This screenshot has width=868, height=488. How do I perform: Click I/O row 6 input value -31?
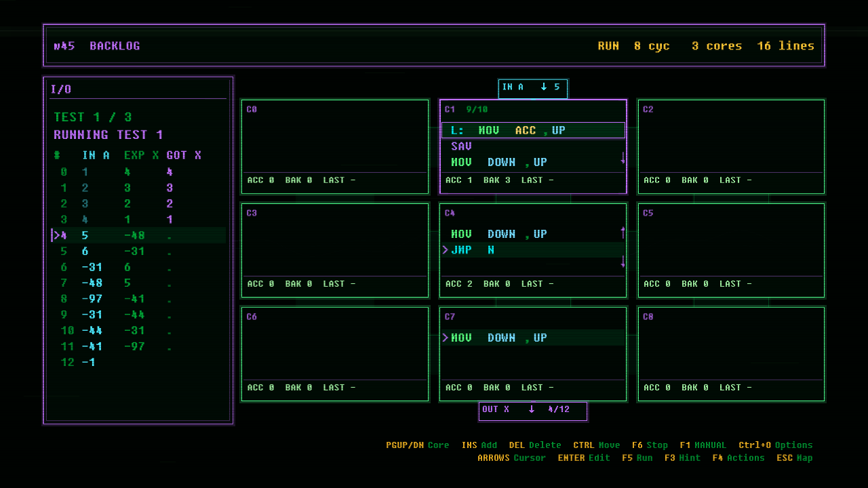(x=92, y=267)
